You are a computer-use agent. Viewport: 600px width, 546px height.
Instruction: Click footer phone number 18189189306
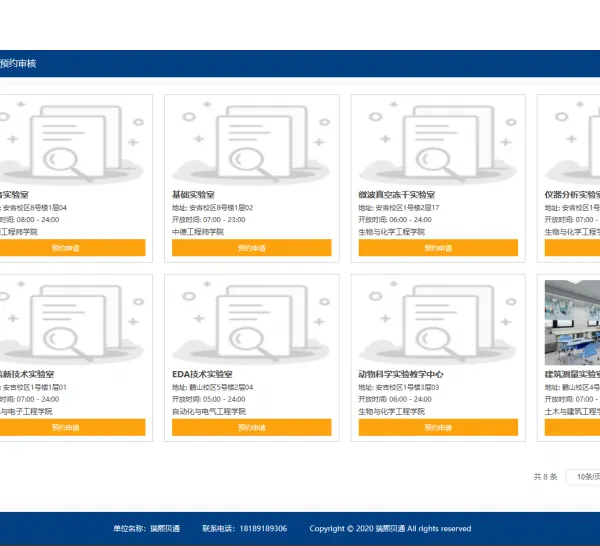click(263, 529)
